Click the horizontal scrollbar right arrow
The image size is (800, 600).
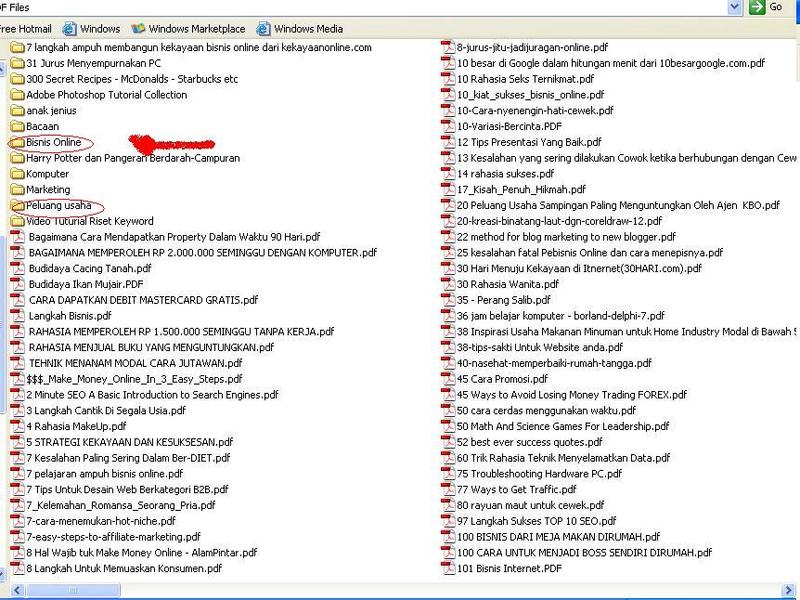coord(788,590)
